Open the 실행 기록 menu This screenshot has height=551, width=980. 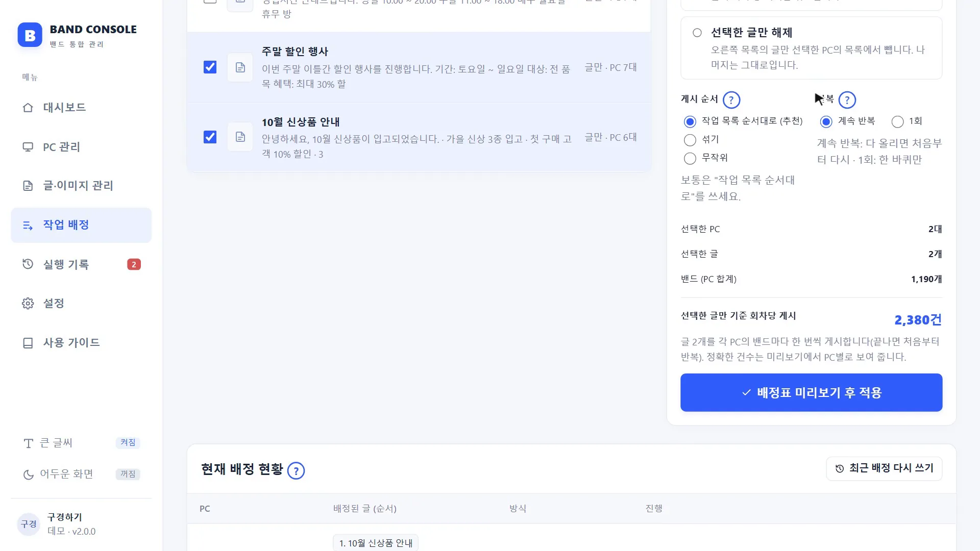click(x=81, y=264)
